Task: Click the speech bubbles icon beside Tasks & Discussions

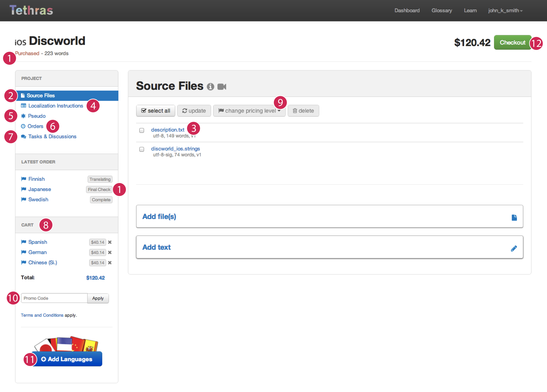Action: point(23,137)
